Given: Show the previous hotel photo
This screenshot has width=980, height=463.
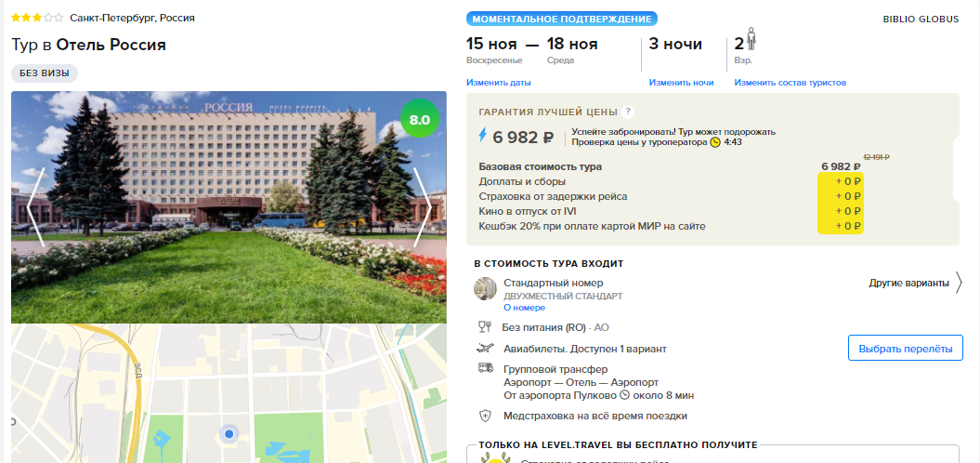Looking at the screenshot, I should click(x=35, y=207).
